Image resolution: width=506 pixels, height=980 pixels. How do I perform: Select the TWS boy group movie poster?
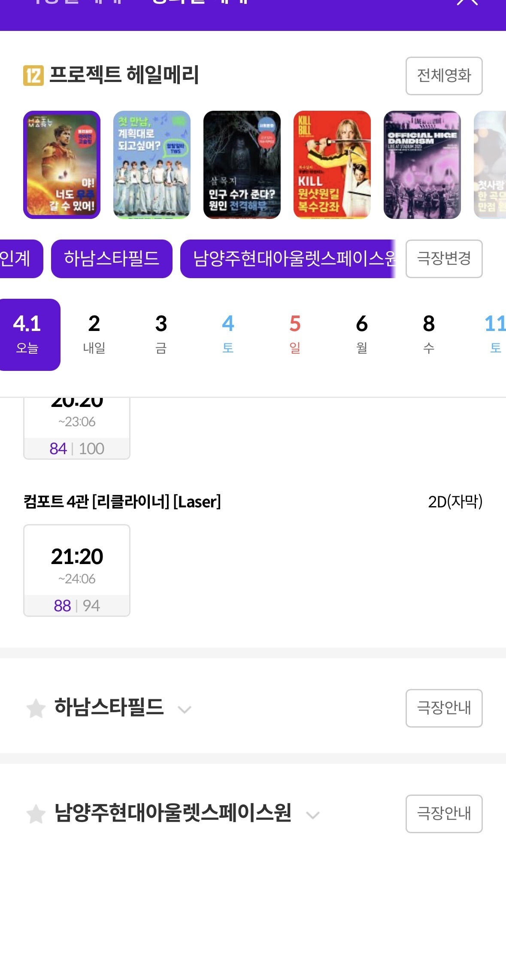152,165
